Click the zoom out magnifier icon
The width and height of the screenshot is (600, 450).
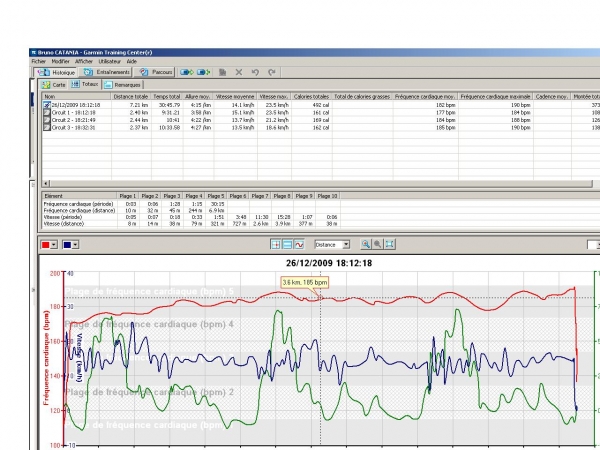pyautogui.click(x=378, y=244)
